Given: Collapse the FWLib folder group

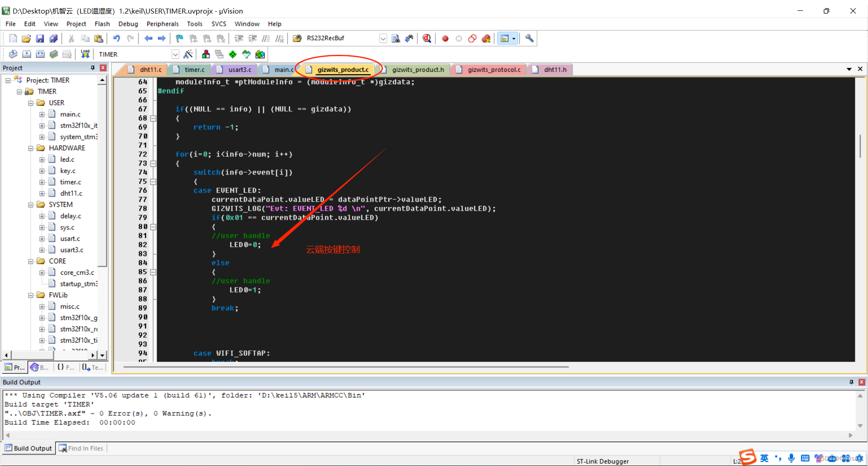Looking at the screenshot, I should (31, 295).
